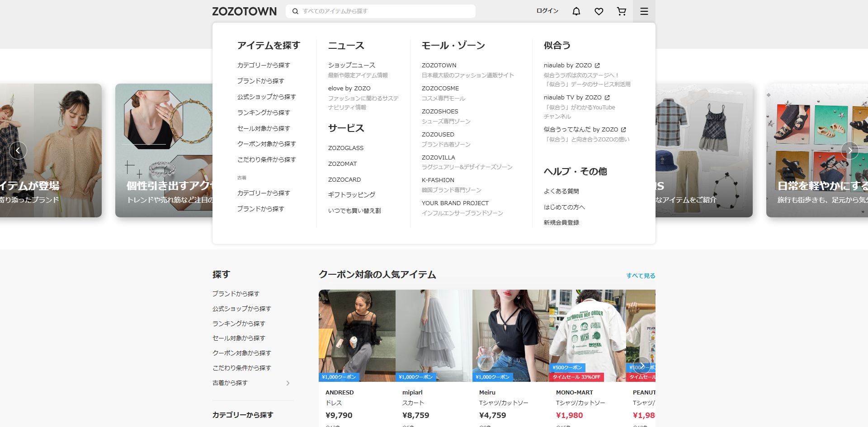
Task: Click ¥9,790 price of ANDRESD dress
Action: (x=339, y=415)
